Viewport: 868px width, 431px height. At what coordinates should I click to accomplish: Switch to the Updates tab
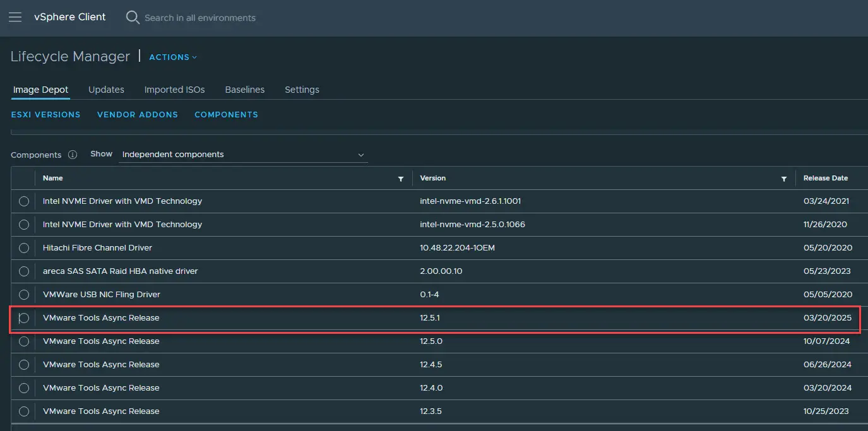tap(106, 90)
